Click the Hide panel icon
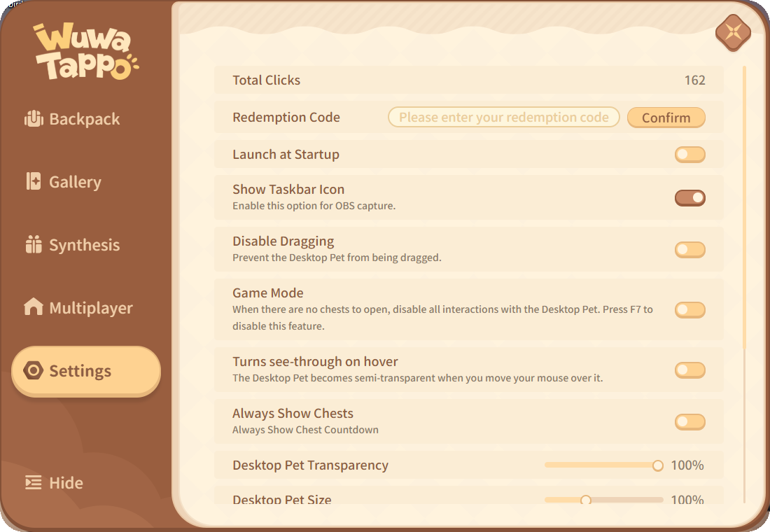 (34, 482)
